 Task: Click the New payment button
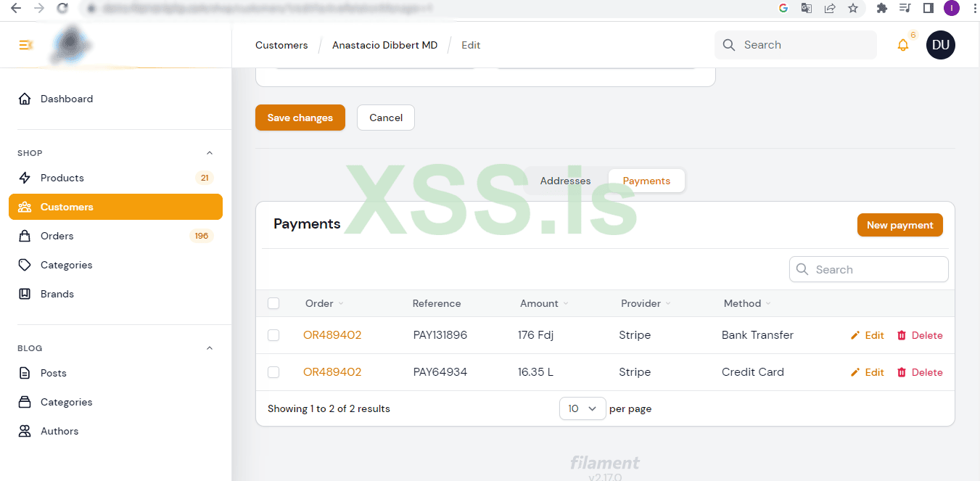point(900,225)
